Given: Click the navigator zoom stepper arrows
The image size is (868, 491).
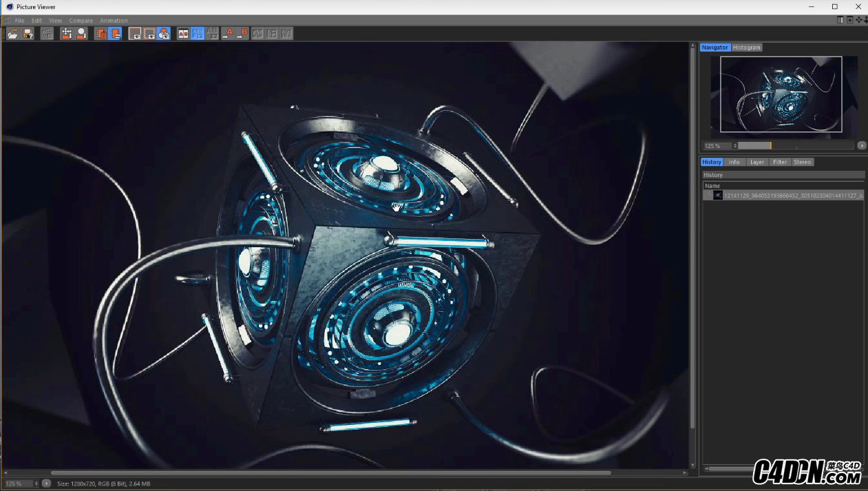Looking at the screenshot, I should point(735,146).
